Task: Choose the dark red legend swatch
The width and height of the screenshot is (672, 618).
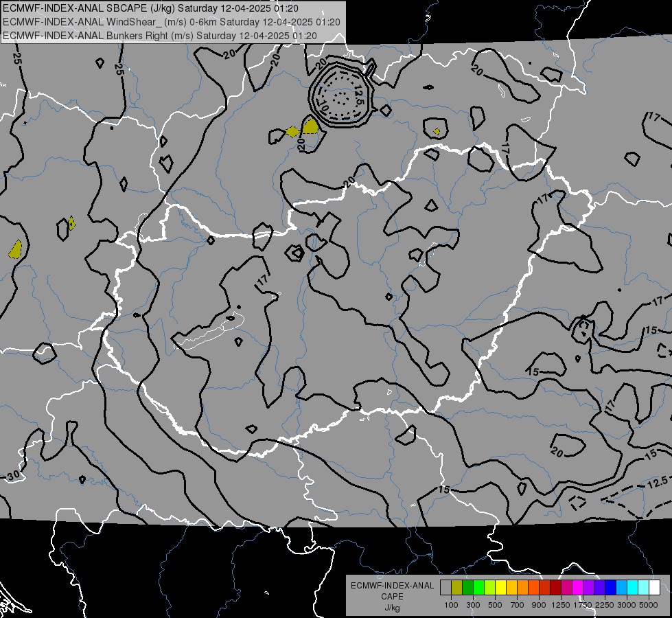Action: 556,587
